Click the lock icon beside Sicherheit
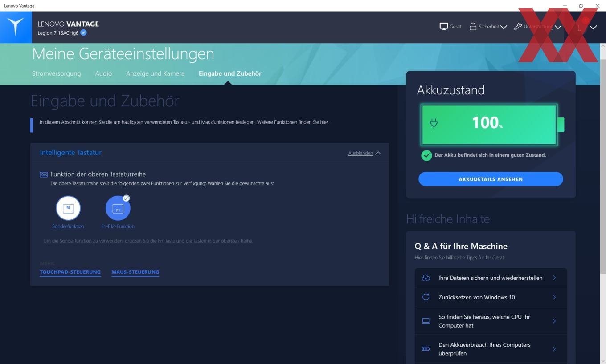606x364 pixels. [x=473, y=27]
